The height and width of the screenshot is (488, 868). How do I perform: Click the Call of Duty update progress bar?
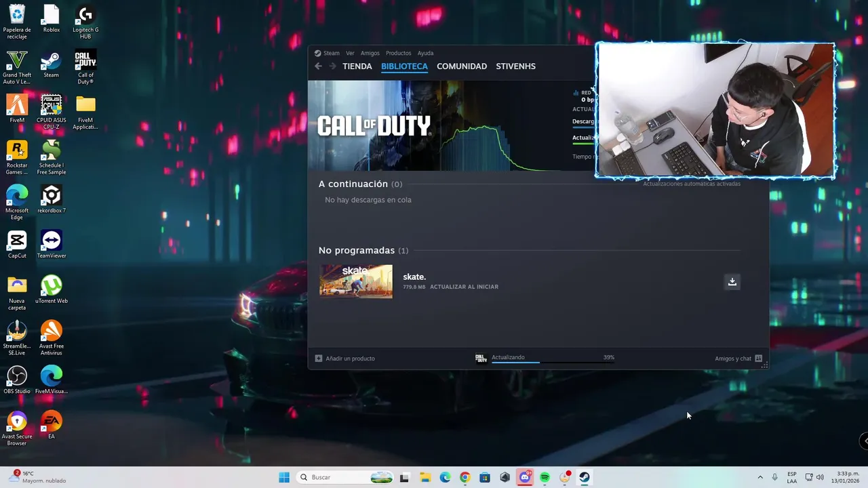click(x=553, y=363)
